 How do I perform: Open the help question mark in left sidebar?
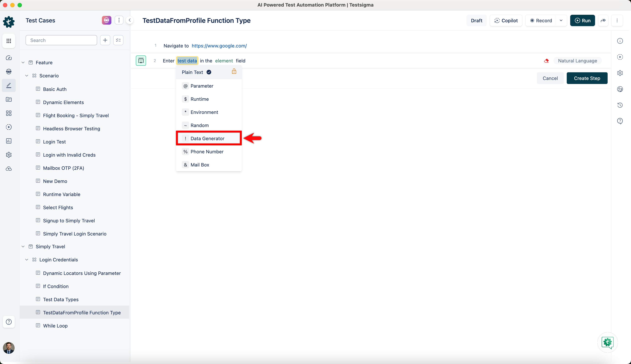pos(9,322)
